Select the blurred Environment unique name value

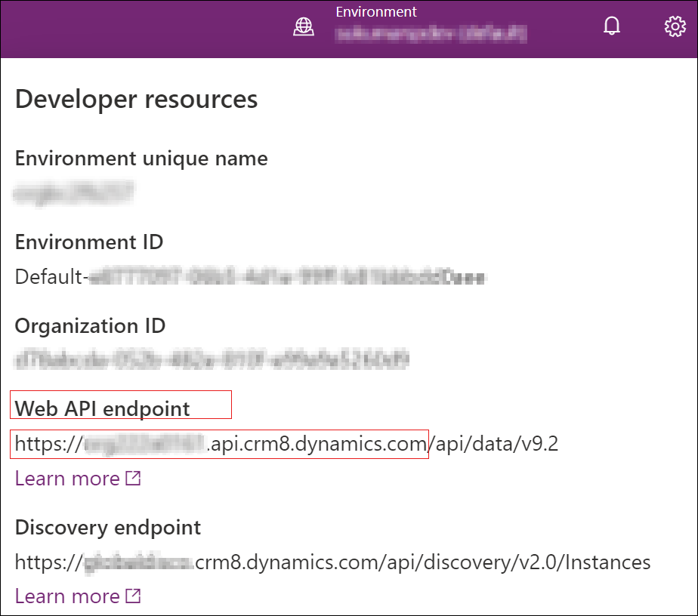(x=74, y=193)
